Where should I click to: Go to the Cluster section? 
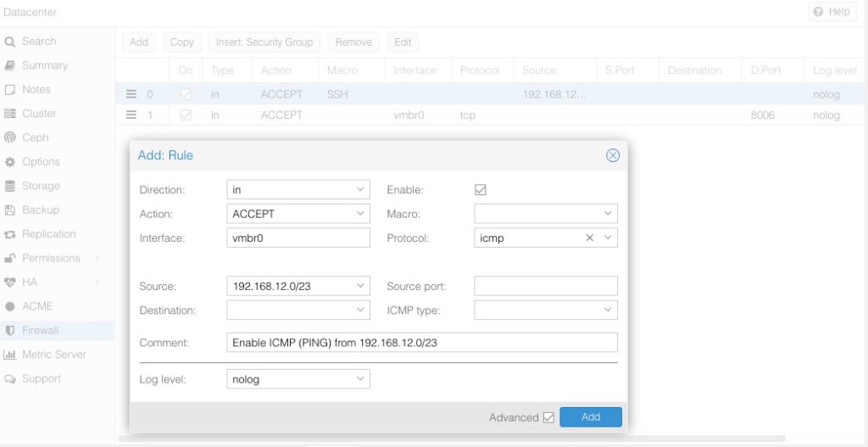point(57,114)
